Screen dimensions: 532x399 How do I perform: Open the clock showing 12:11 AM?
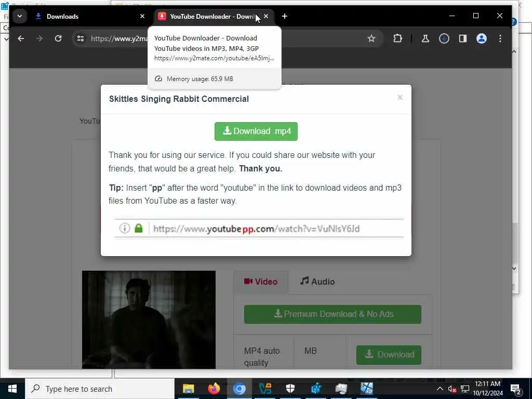coord(487,389)
